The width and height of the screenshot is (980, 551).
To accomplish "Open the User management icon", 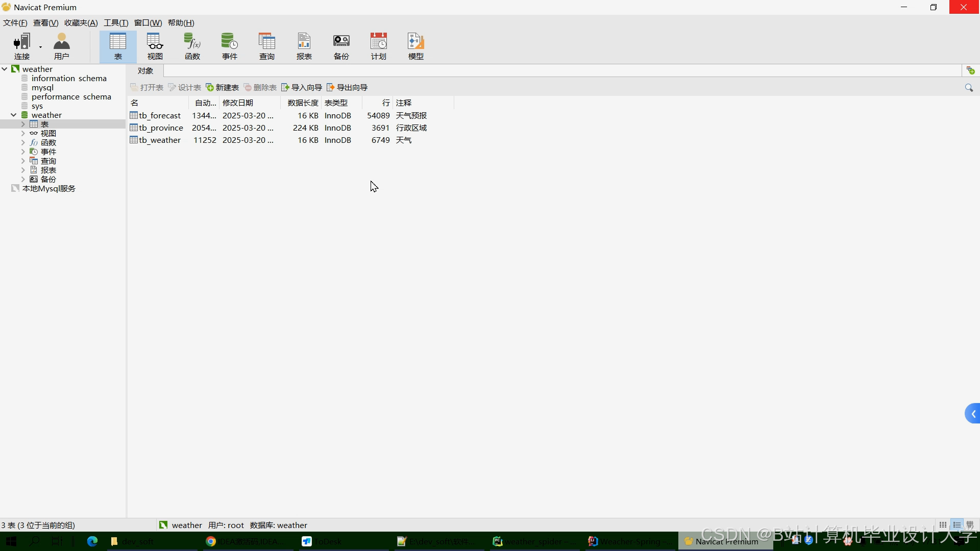I will 61,46.
